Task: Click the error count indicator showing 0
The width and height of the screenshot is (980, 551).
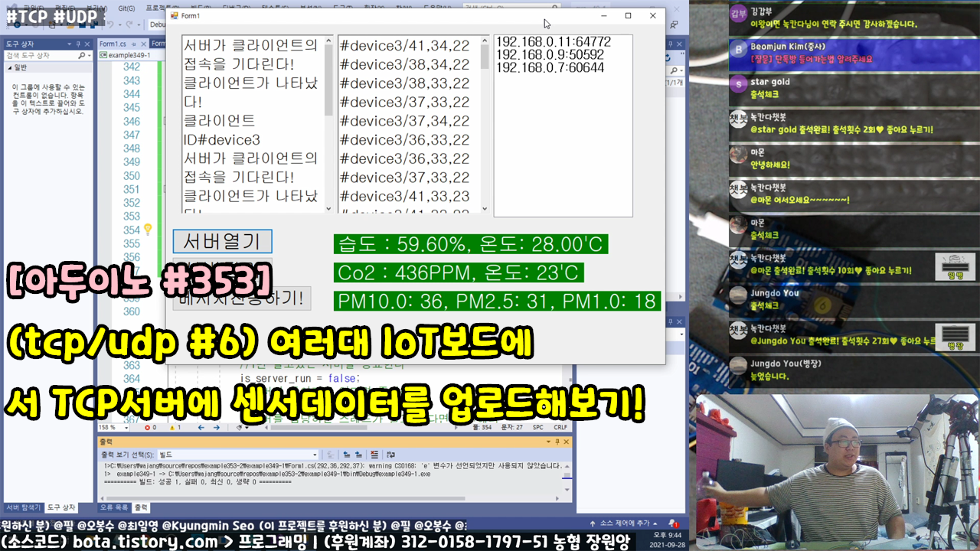Action: [150, 428]
